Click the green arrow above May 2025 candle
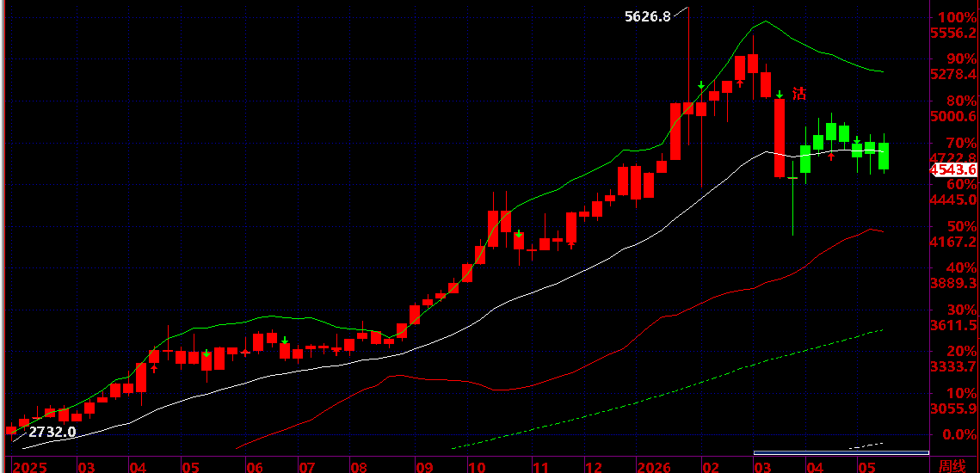This screenshot has width=980, height=473. [x=206, y=353]
